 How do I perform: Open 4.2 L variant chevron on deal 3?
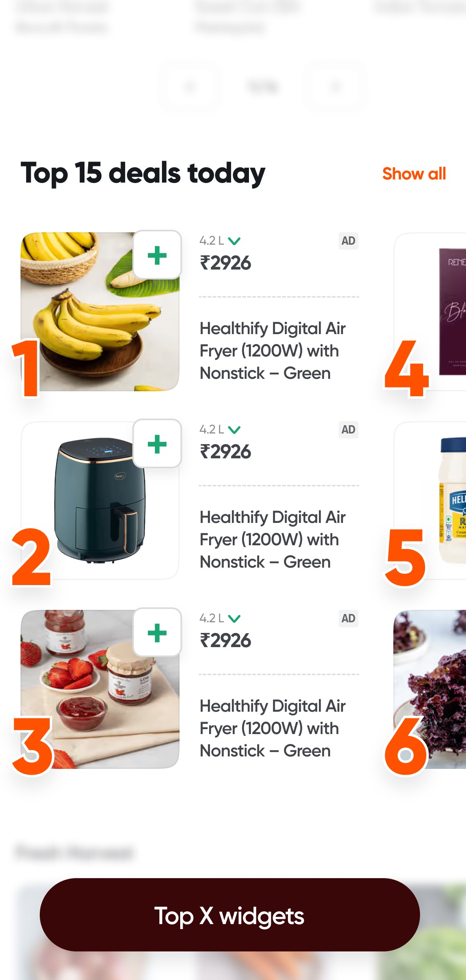pos(234,619)
